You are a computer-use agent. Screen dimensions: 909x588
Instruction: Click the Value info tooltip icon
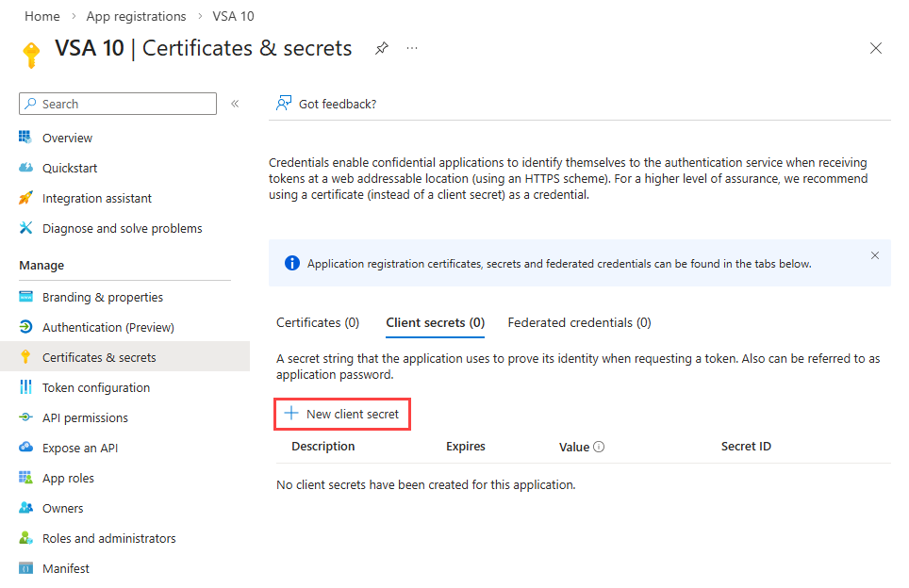[x=599, y=447]
